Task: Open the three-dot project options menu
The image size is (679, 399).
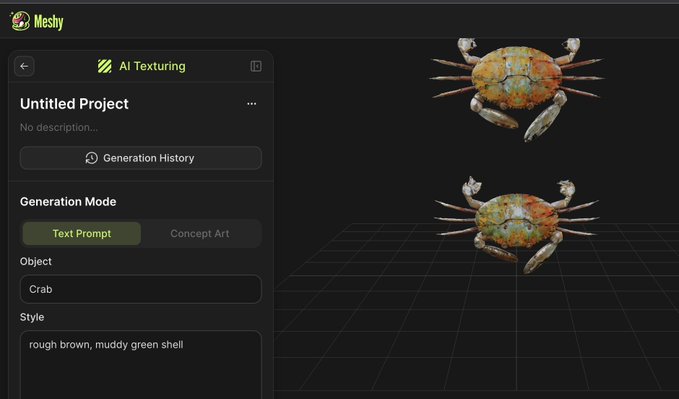Action: (x=252, y=104)
